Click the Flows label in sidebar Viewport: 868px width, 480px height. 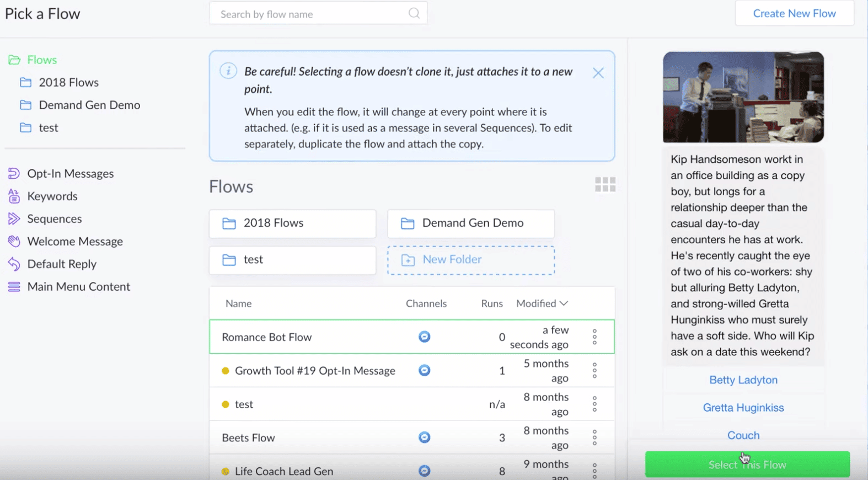coord(42,60)
